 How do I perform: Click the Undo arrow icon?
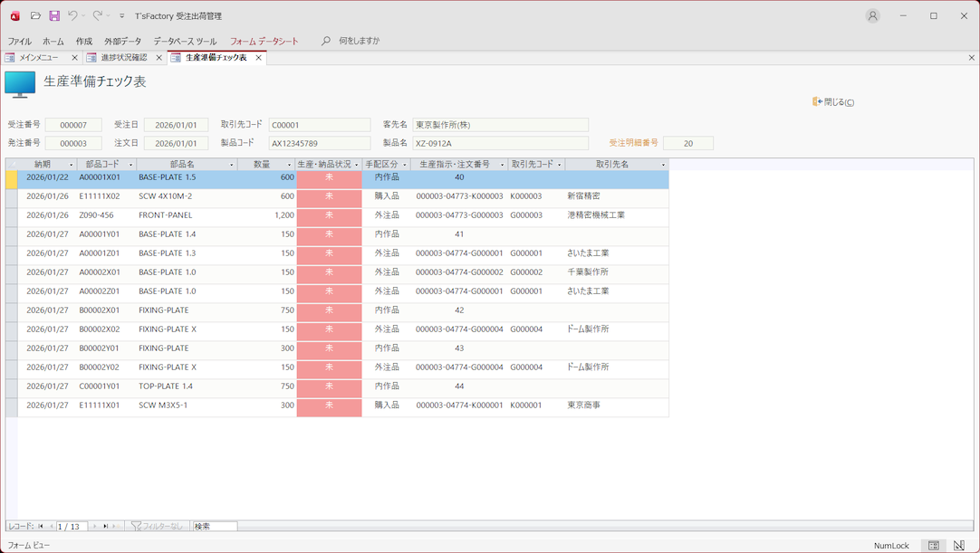tap(72, 15)
